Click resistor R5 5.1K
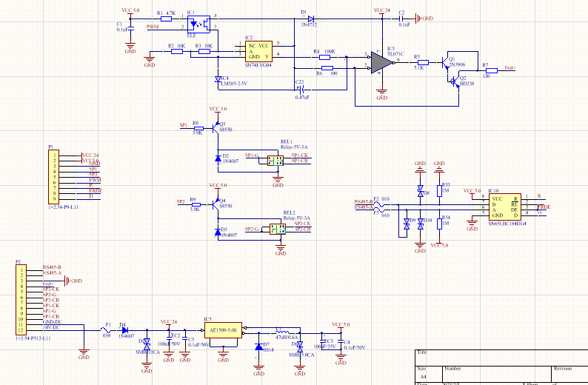 point(423,63)
